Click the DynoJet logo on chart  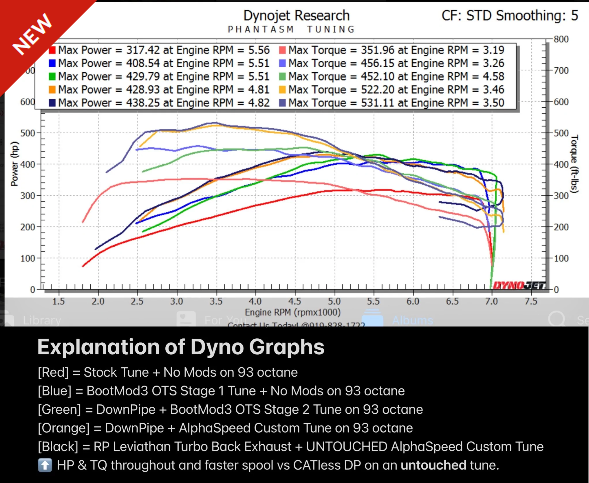pos(519,285)
